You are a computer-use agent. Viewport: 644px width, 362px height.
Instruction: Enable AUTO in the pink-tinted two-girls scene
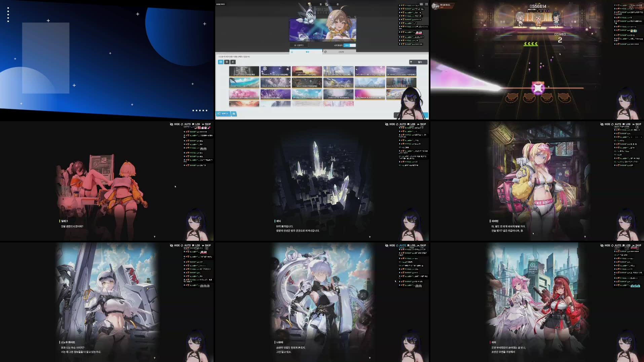[186, 124]
